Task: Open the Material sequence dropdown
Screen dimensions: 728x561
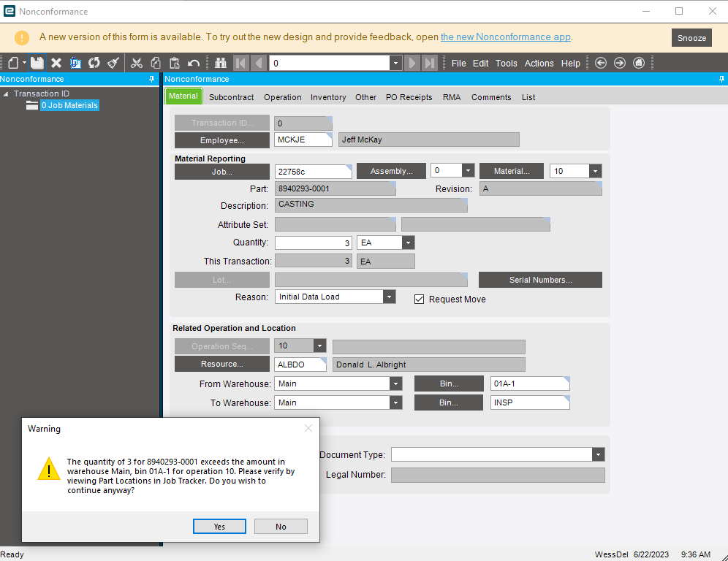Action: coord(595,171)
